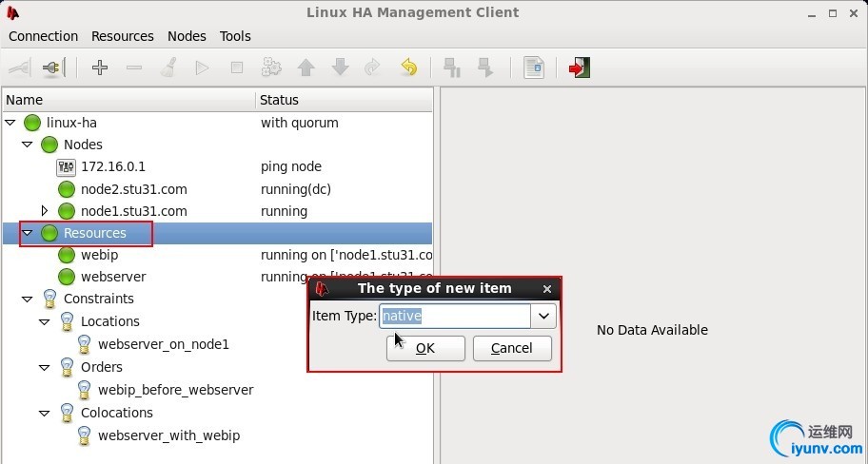Click the Heartbeat logo in dialog title bar
868x464 pixels.
coord(322,289)
